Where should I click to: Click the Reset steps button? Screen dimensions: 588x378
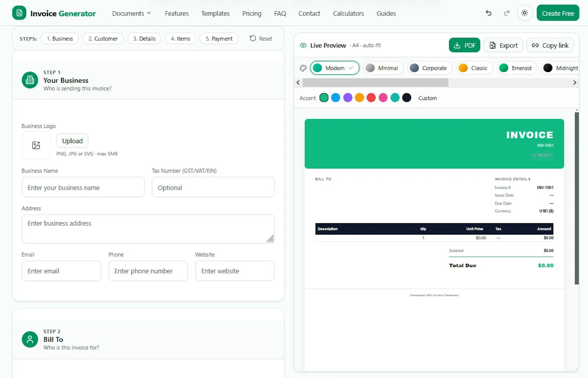261,39
